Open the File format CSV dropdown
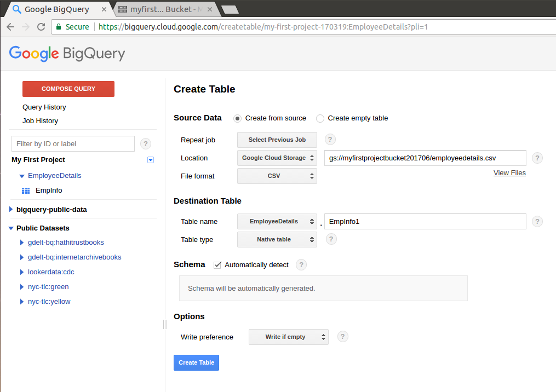556x392 pixels. [277, 176]
